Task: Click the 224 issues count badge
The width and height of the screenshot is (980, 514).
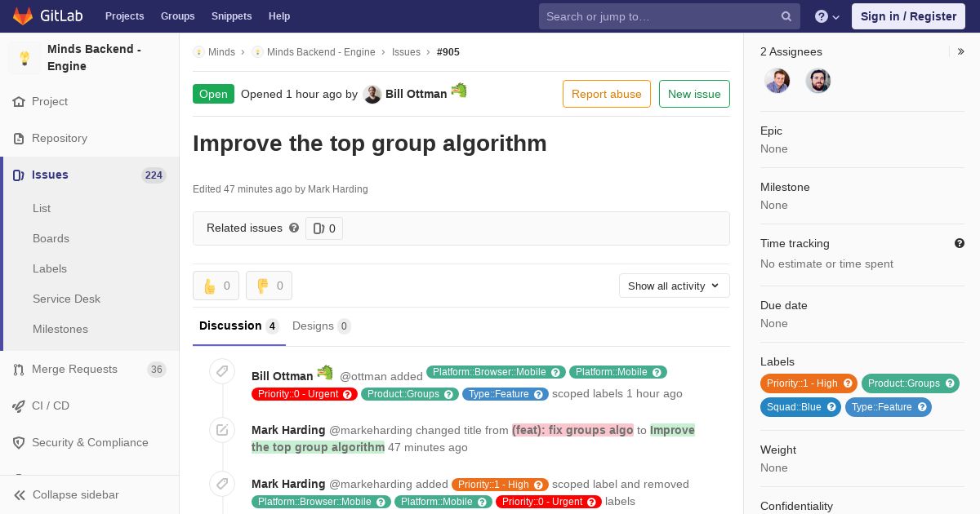Action: pyautogui.click(x=154, y=175)
